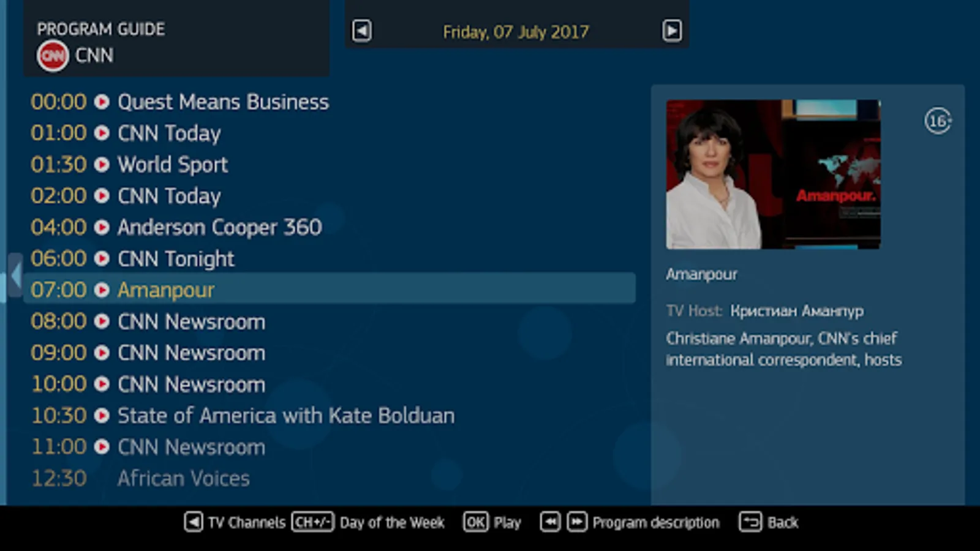Select CNN Today at 02:00

[330, 196]
